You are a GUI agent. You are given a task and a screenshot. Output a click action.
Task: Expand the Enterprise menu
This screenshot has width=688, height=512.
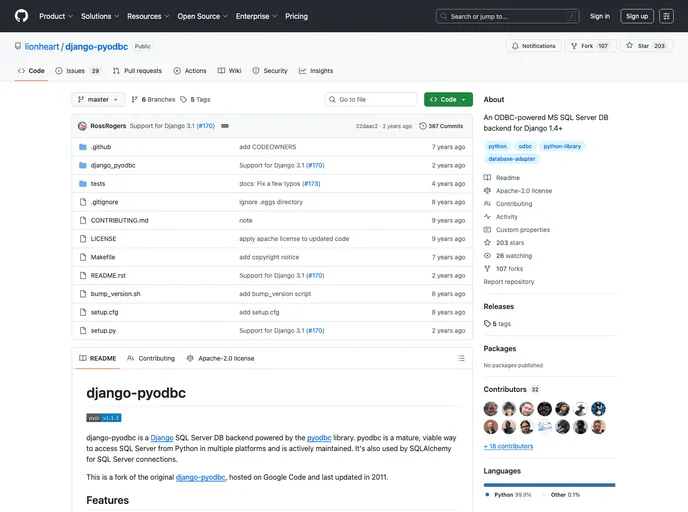pos(256,16)
